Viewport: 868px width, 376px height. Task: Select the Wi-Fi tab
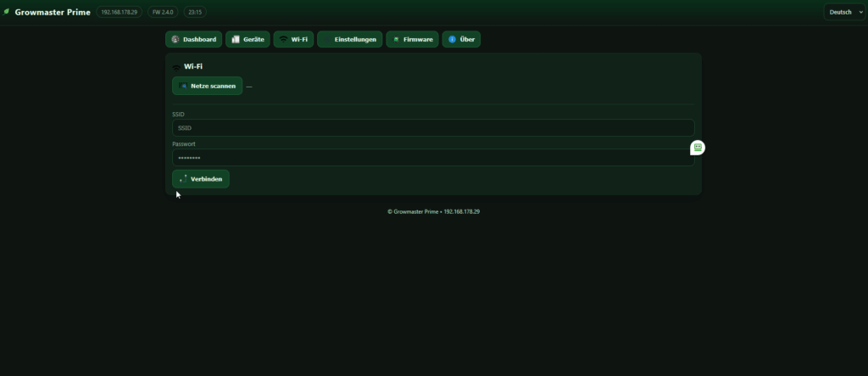coord(293,39)
